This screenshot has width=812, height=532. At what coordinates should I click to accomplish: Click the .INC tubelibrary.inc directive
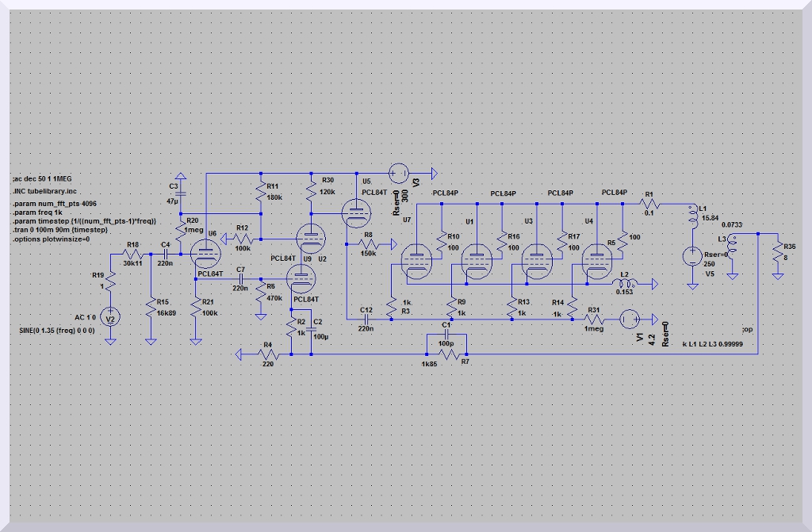(x=46, y=191)
